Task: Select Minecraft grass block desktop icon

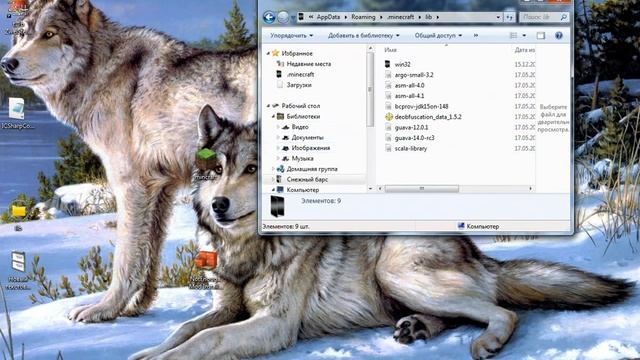Action: click(x=207, y=160)
